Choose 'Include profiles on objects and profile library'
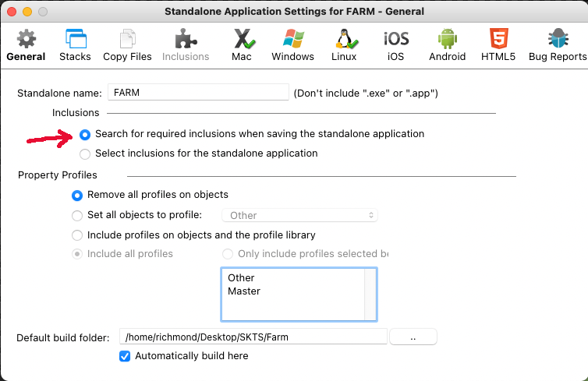The height and width of the screenshot is (381, 588). click(x=77, y=235)
